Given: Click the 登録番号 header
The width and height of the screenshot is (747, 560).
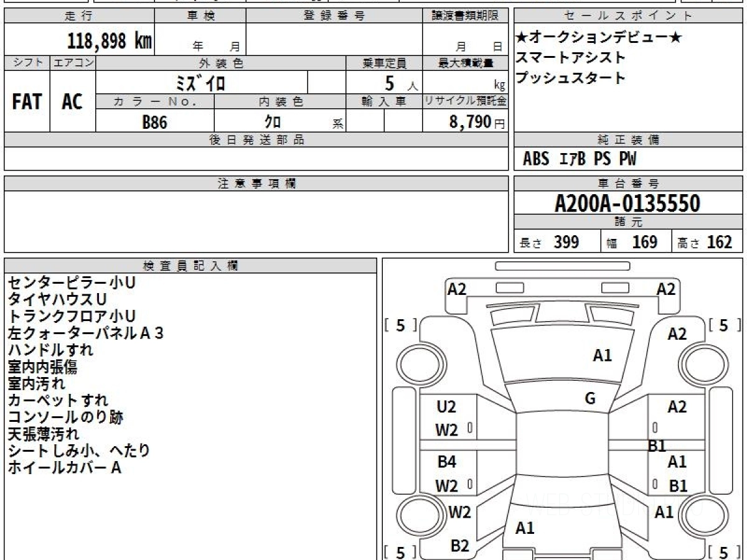Looking at the screenshot, I should tap(334, 16).
